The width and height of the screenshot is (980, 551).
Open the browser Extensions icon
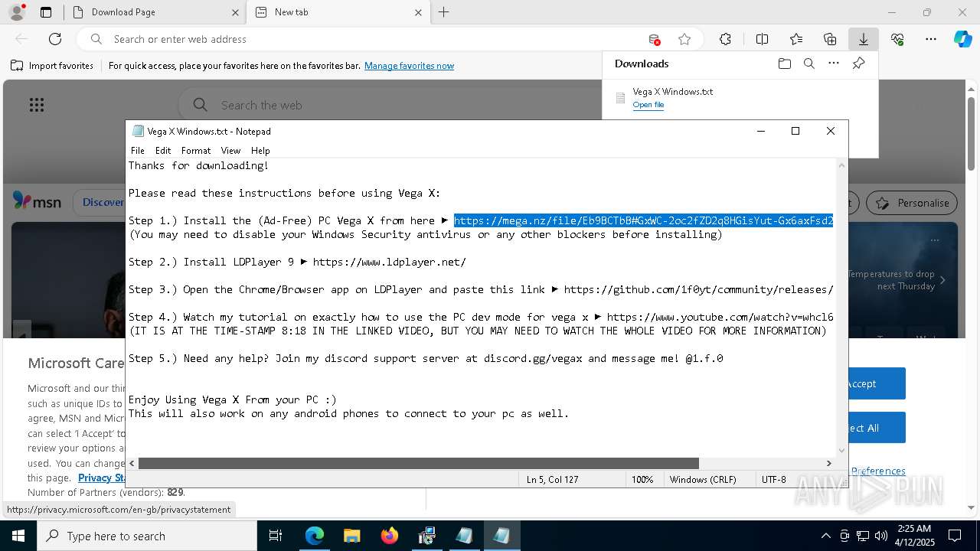725,39
